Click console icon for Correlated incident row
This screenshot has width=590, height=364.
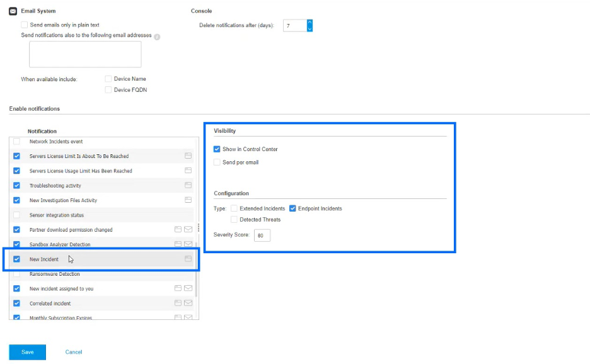click(x=178, y=303)
